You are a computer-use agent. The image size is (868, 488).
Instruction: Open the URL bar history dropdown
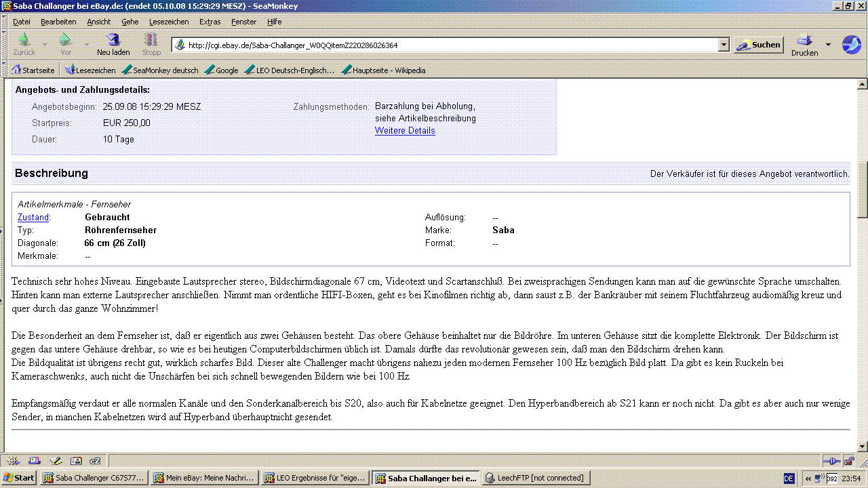(x=724, y=45)
